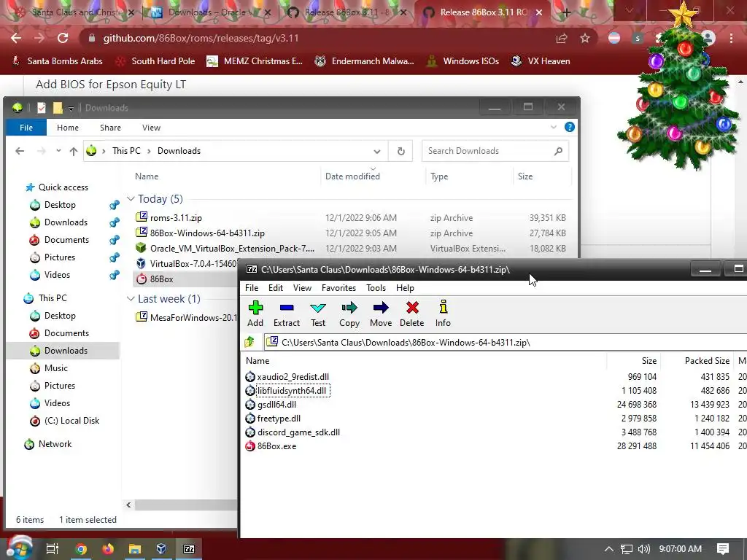The height and width of the screenshot is (560, 747).
Task: Bookmark this page with star icon
Action: [x=585, y=38]
